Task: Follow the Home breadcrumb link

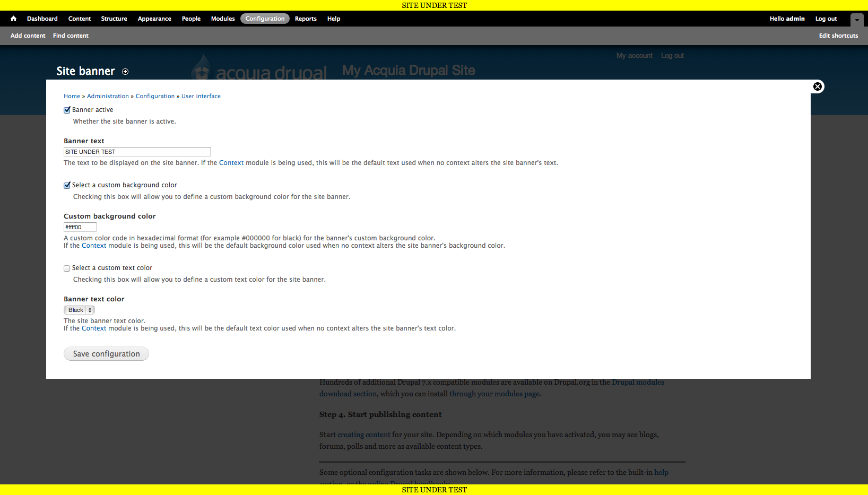Action: click(x=72, y=96)
